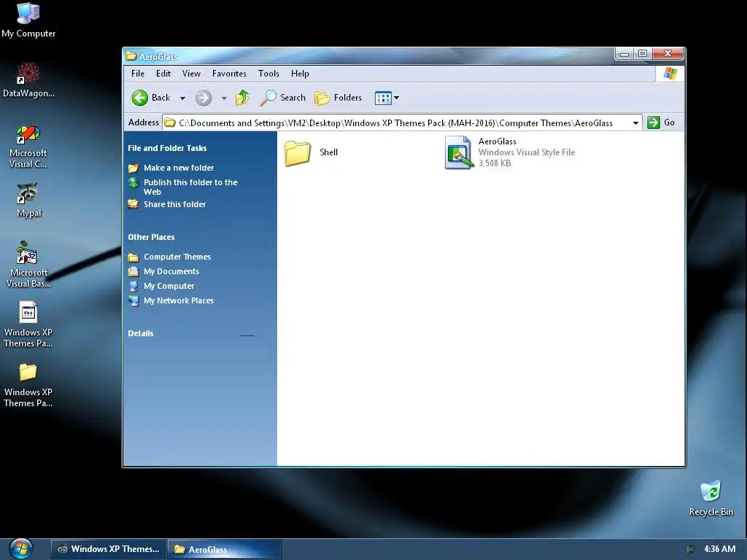This screenshot has height=560, width=747.
Task: Select the Shell folder icon
Action: tap(298, 153)
